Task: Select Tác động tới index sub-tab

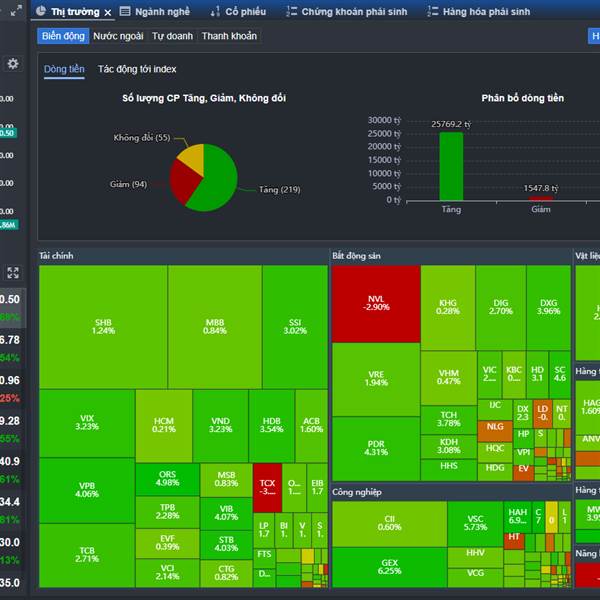Action: coord(137,69)
